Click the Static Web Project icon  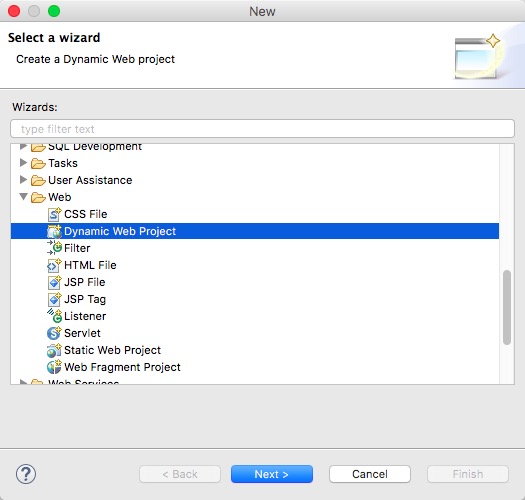pyautogui.click(x=54, y=350)
